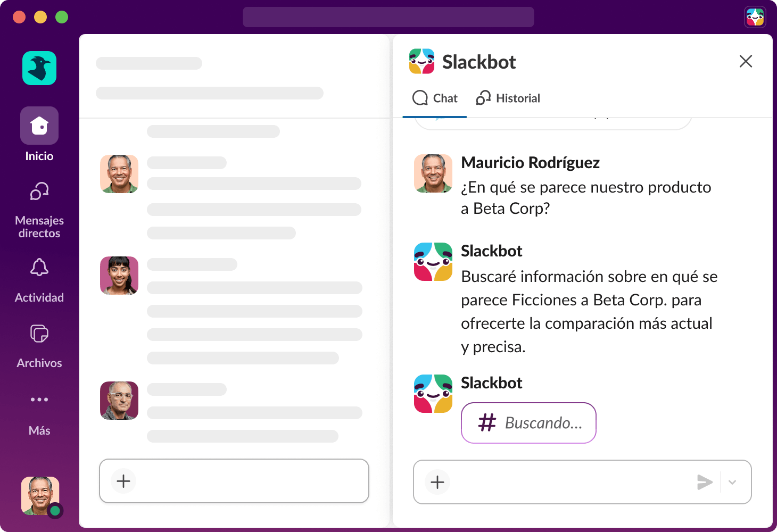Screen dimensions: 777x532
Task: Select the Chat tab
Action: pos(435,98)
